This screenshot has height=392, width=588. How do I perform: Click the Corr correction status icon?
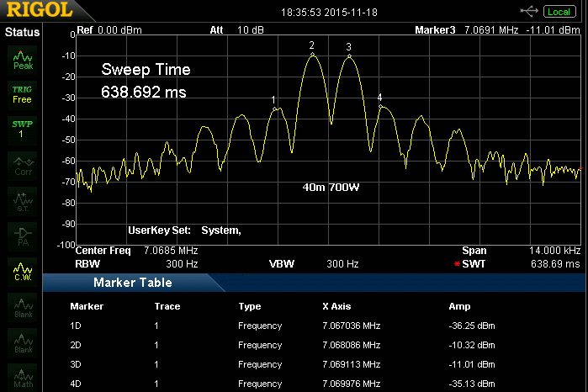23,164
